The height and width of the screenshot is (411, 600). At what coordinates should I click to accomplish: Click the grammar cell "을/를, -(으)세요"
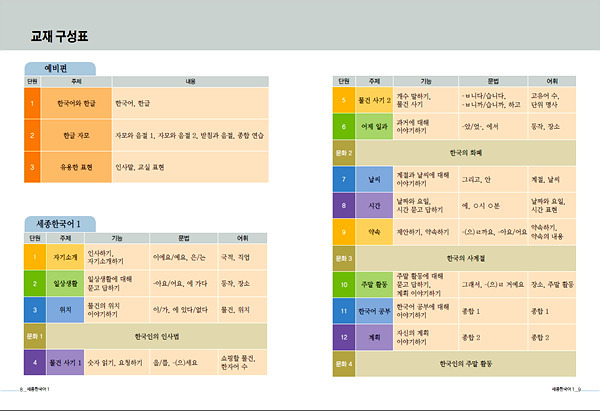(184, 362)
